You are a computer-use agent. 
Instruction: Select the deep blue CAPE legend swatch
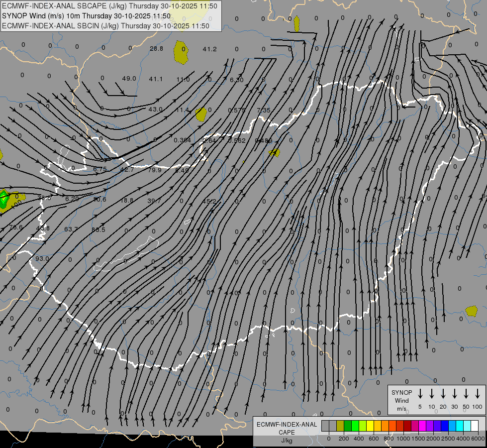[444, 426]
